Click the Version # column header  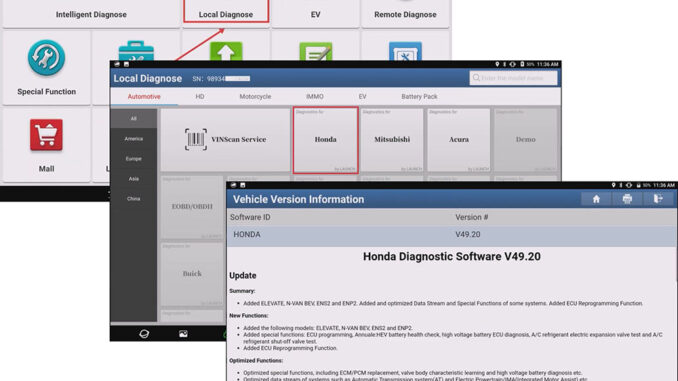click(471, 217)
